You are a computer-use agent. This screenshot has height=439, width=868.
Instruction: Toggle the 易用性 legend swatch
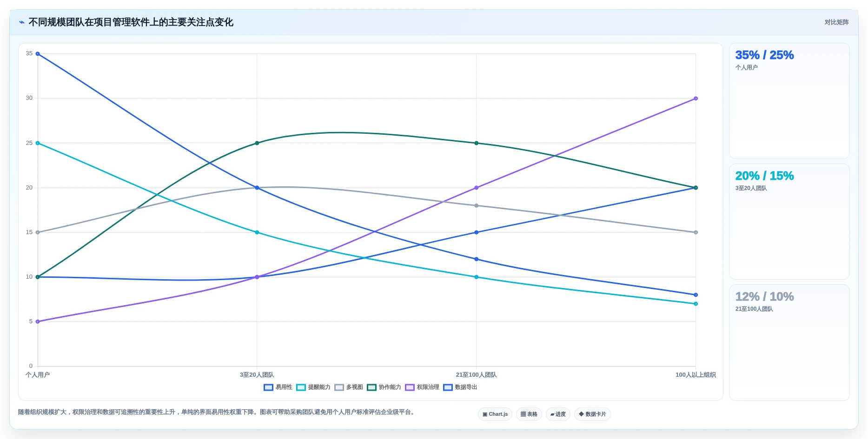point(268,387)
